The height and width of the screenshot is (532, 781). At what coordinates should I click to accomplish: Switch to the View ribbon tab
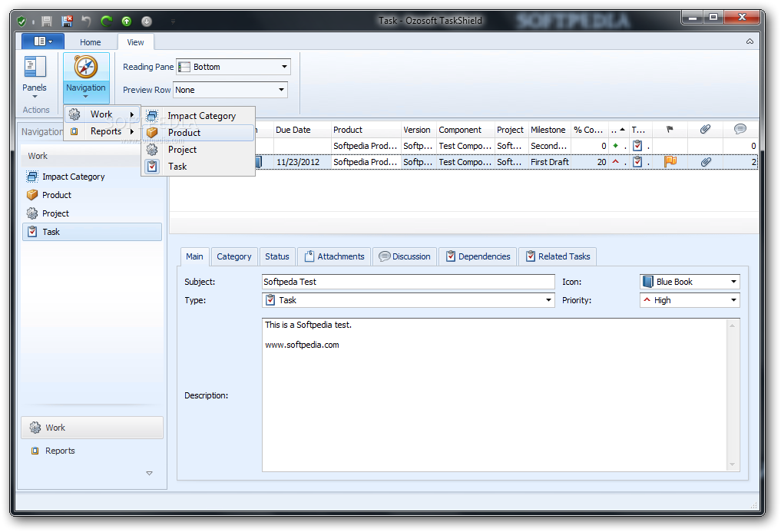click(135, 42)
